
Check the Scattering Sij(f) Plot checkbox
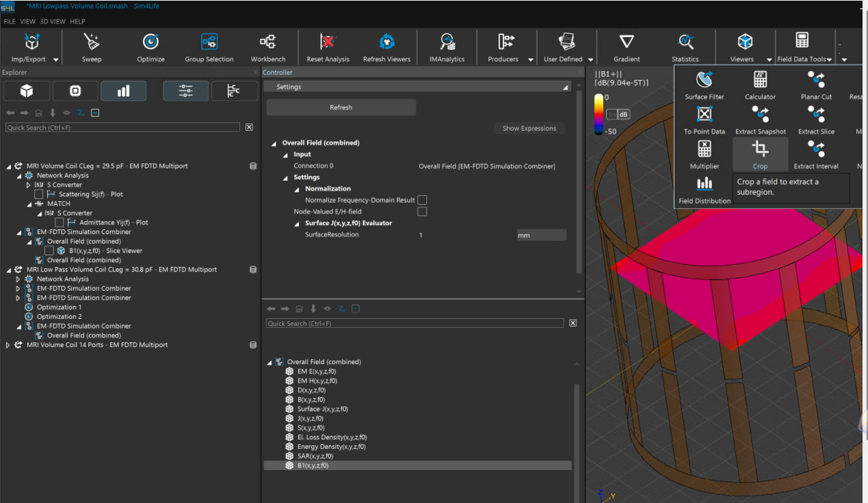click(39, 194)
